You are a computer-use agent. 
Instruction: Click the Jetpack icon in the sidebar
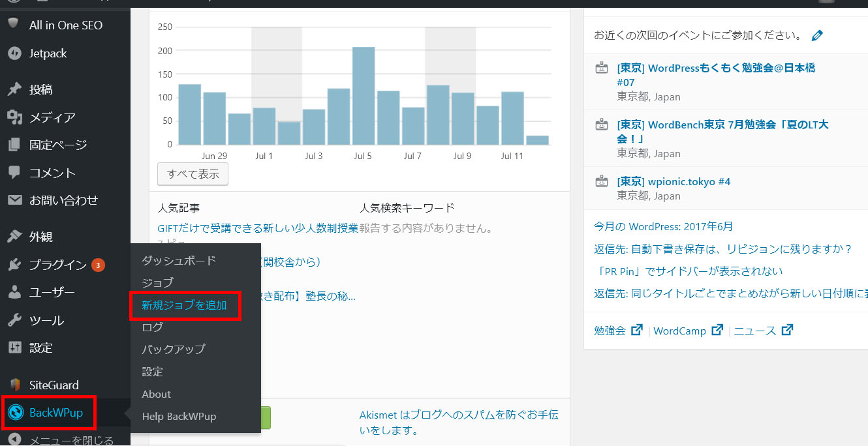tap(14, 53)
